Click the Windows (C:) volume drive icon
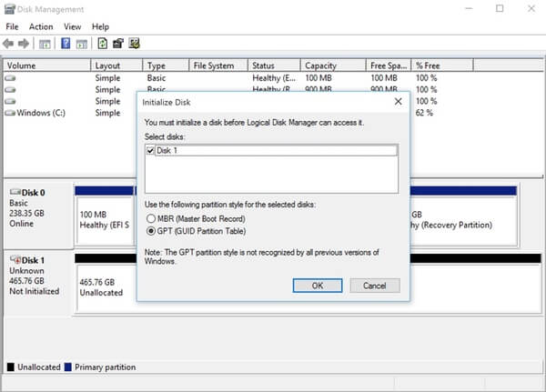 (10, 113)
